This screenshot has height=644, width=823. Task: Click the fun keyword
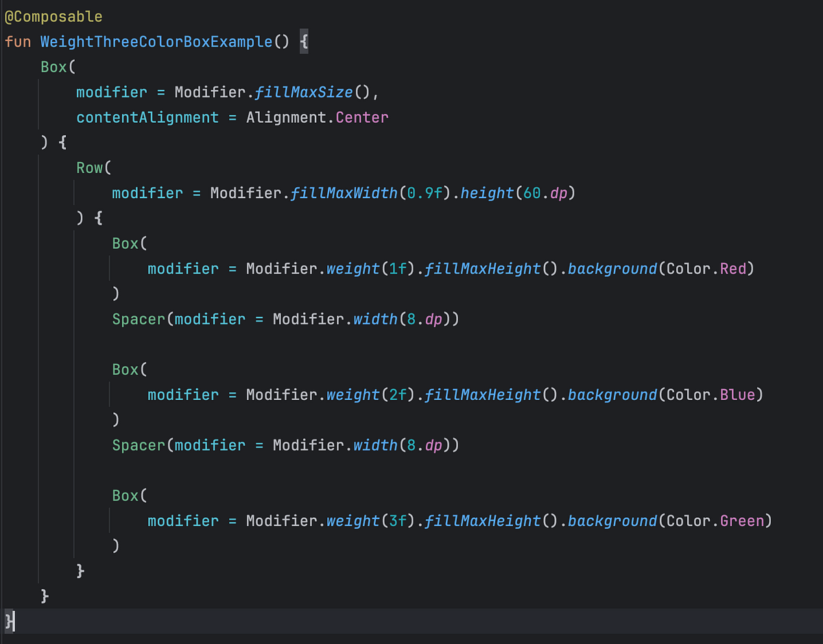(17, 41)
